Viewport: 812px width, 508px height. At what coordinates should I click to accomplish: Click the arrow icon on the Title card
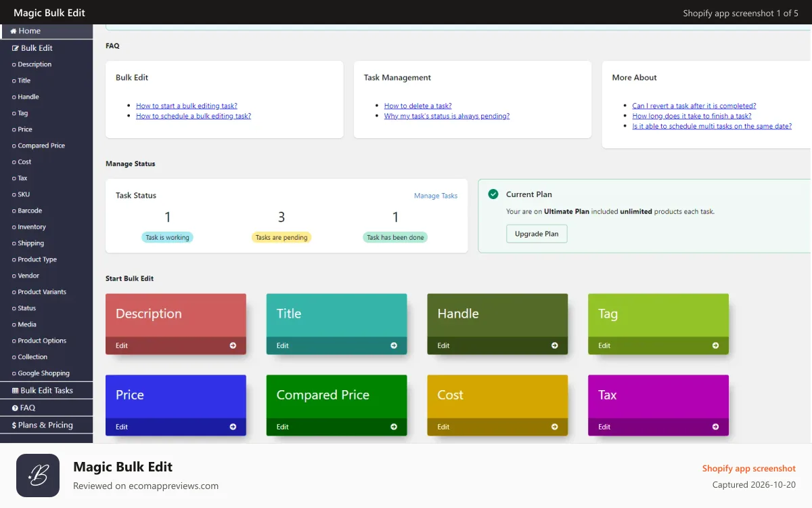coord(394,345)
